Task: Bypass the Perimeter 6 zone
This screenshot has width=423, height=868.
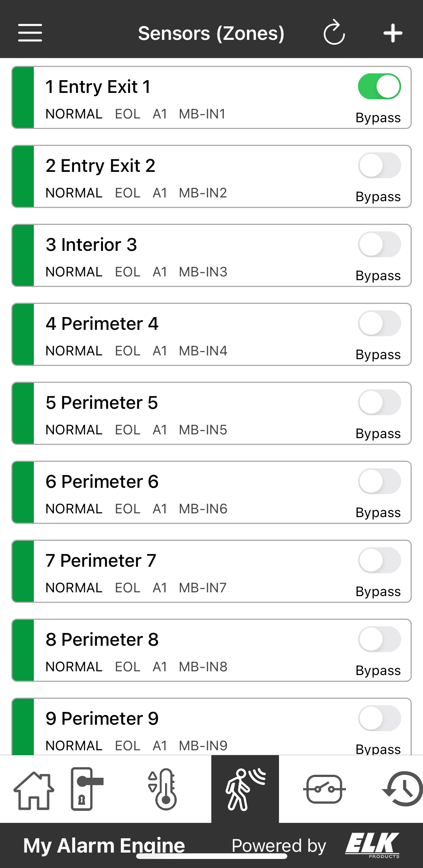Action: (379, 481)
